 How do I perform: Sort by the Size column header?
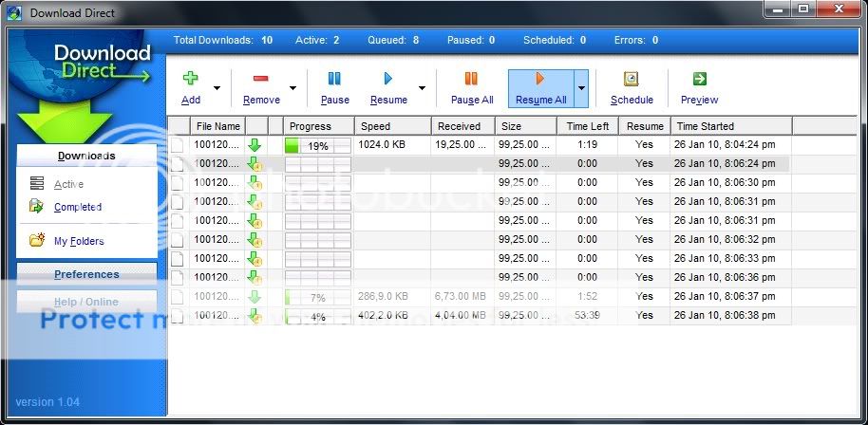[x=525, y=126]
